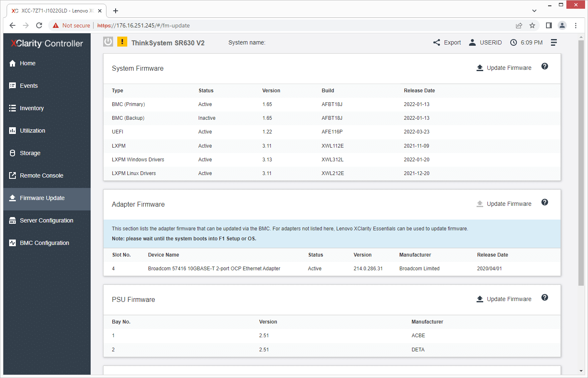Open the Home sidebar item
Image resolution: width=588 pixels, height=378 pixels.
(x=47, y=63)
